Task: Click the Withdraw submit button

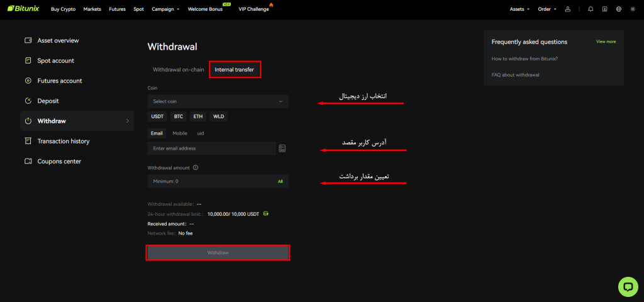Action: pyautogui.click(x=218, y=253)
